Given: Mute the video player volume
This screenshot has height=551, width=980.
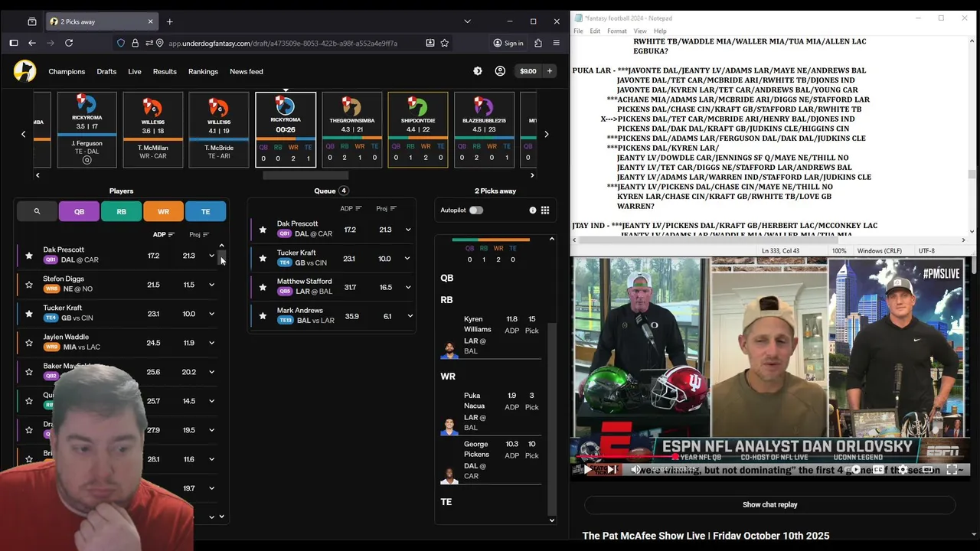Looking at the screenshot, I should pos(635,470).
